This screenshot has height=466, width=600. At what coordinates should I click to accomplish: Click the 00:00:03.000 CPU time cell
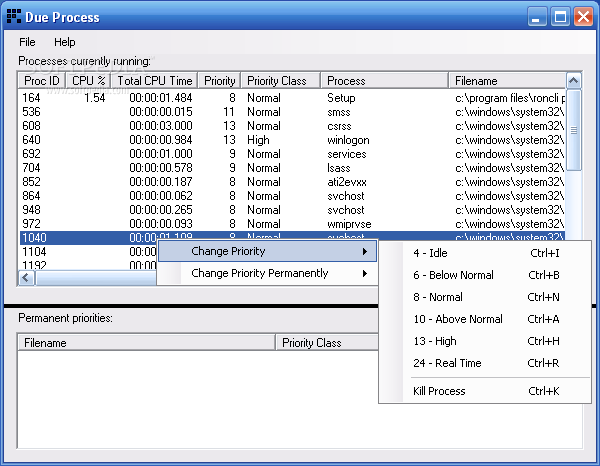pos(161,126)
